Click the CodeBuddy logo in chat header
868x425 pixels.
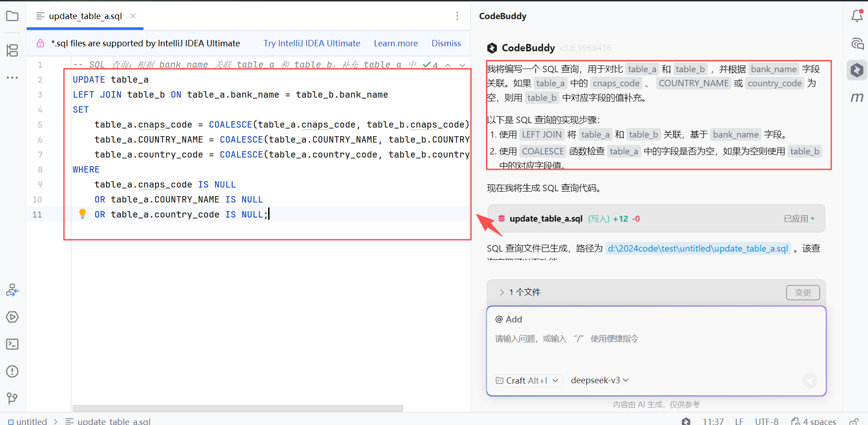pos(492,48)
